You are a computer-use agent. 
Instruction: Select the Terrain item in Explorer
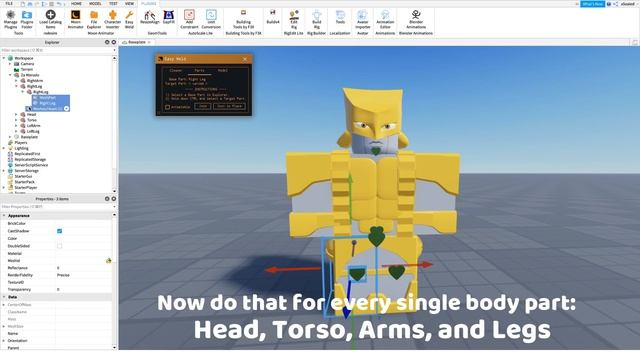27,69
